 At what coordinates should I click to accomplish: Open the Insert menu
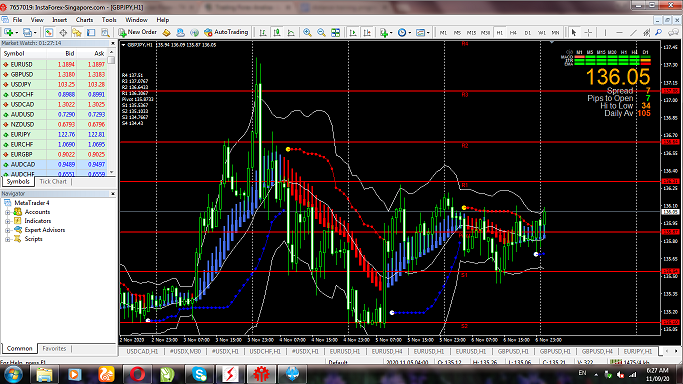(59, 20)
